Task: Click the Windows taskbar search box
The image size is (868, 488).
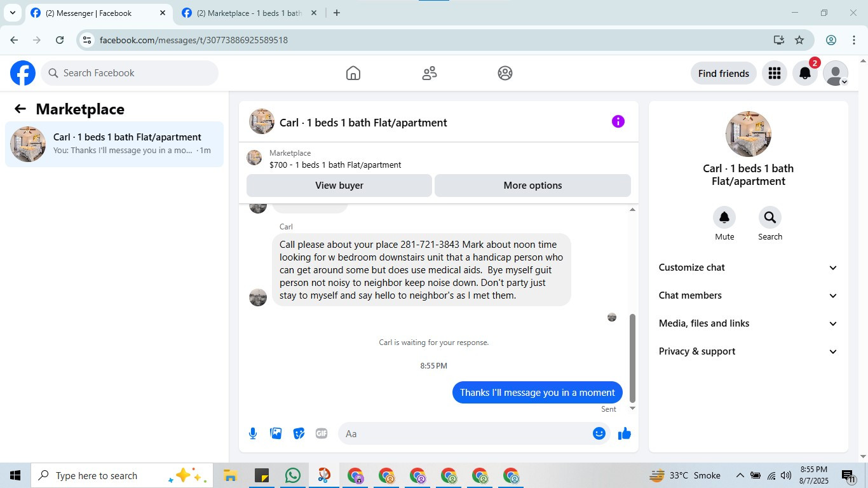Action: [x=121, y=475]
